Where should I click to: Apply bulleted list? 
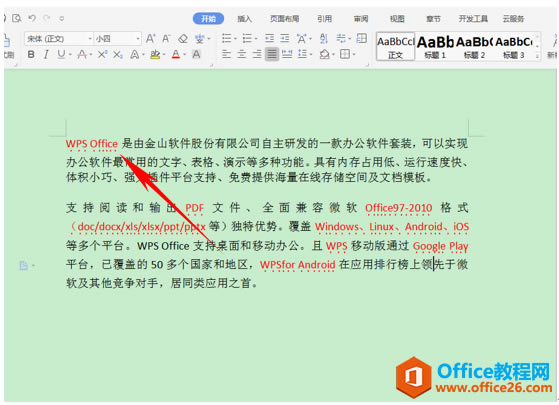227,38
